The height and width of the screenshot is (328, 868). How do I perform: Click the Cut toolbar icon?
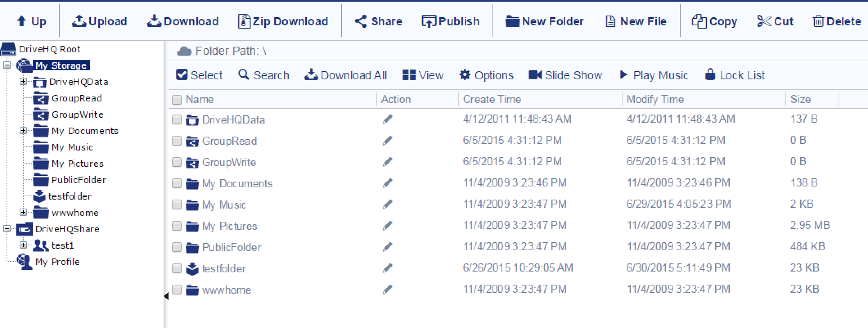point(774,21)
